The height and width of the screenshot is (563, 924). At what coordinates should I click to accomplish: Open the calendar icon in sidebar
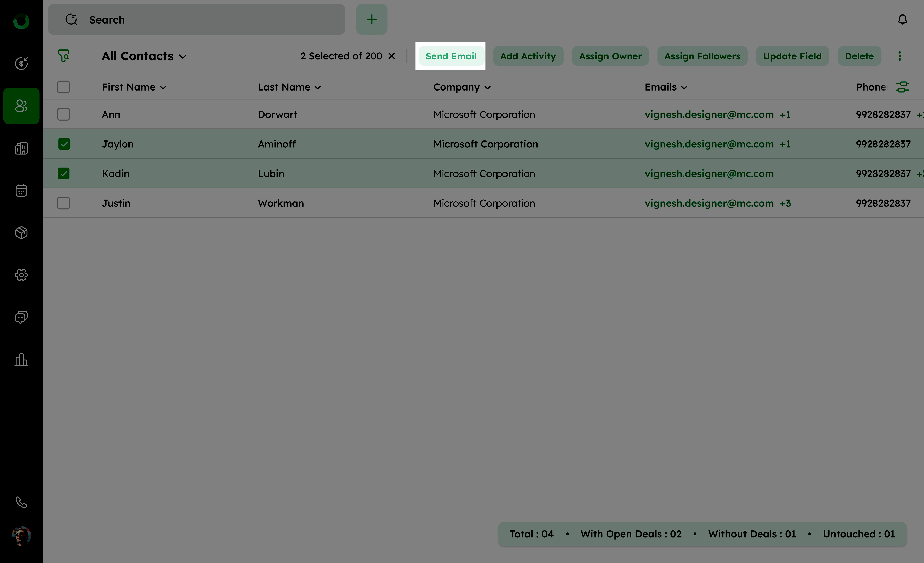(21, 190)
